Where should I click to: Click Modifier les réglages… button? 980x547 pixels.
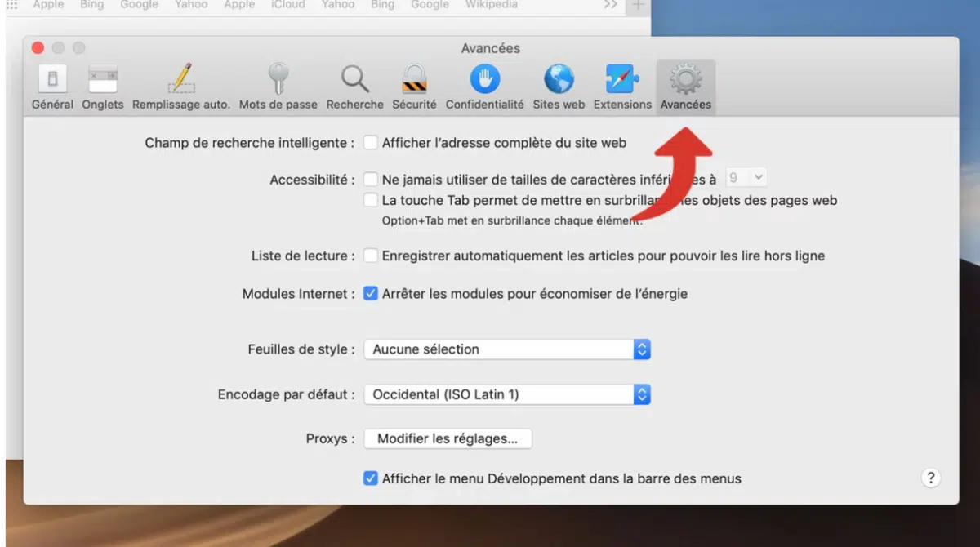pos(448,438)
